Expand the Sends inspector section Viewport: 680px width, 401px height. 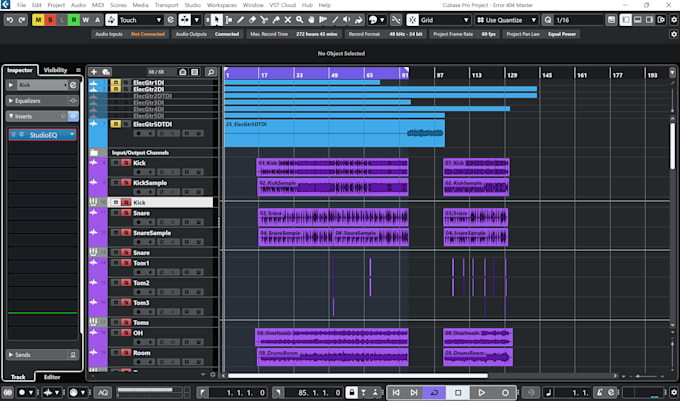coord(11,355)
